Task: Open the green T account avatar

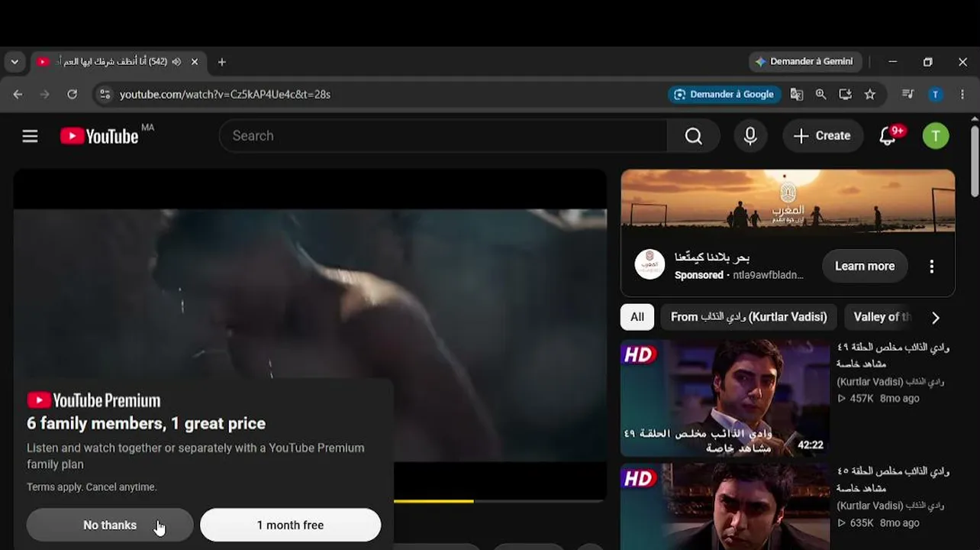Action: [x=936, y=136]
